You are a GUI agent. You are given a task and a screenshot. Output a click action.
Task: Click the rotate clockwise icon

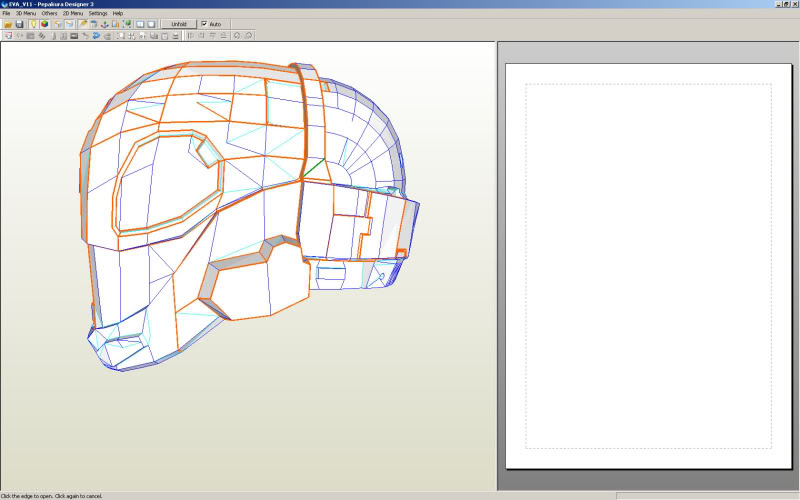click(x=249, y=35)
